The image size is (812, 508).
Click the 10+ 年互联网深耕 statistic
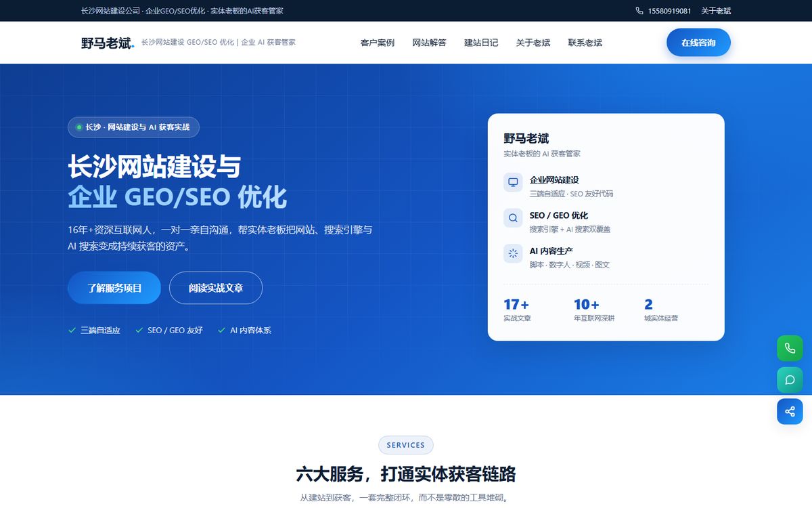pos(594,310)
